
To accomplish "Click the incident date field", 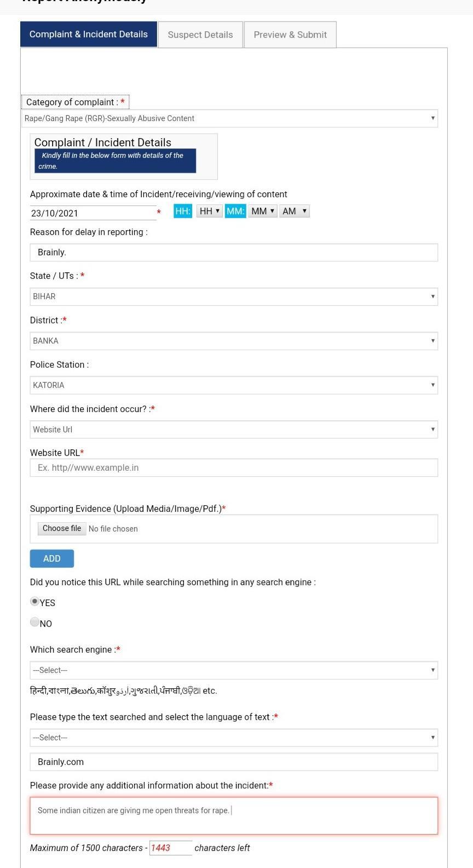I will point(93,213).
